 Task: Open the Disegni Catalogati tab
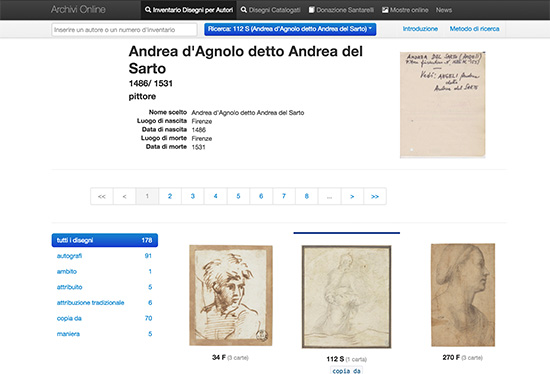coord(270,10)
